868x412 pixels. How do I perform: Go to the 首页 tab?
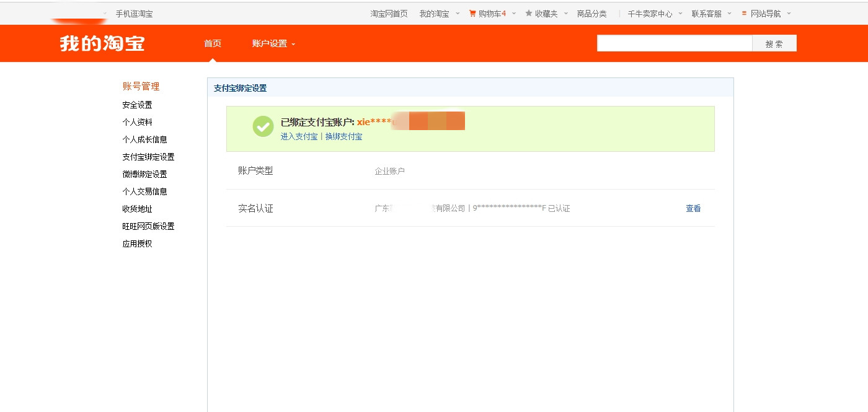(213, 43)
